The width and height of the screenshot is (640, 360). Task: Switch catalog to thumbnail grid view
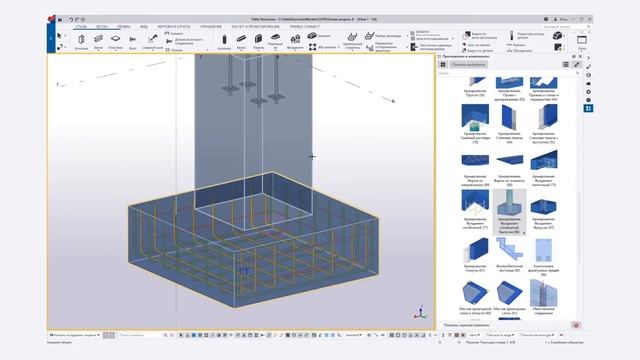click(x=443, y=64)
